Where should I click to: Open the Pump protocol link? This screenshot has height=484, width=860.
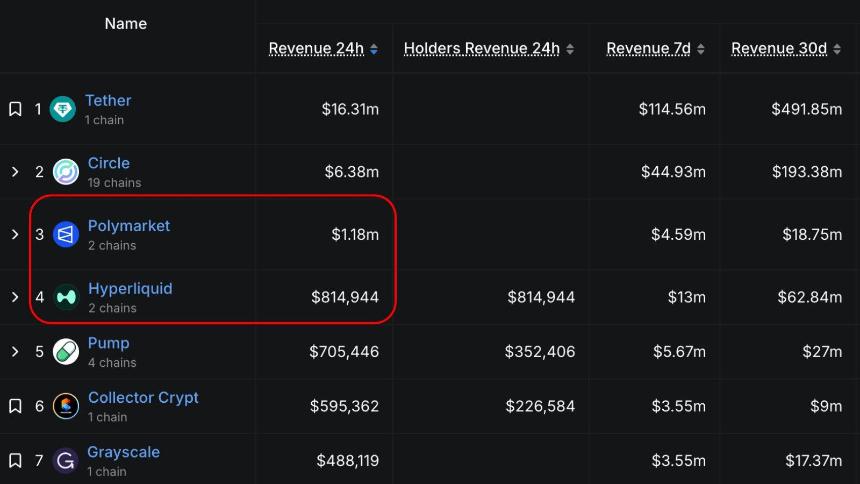click(109, 343)
